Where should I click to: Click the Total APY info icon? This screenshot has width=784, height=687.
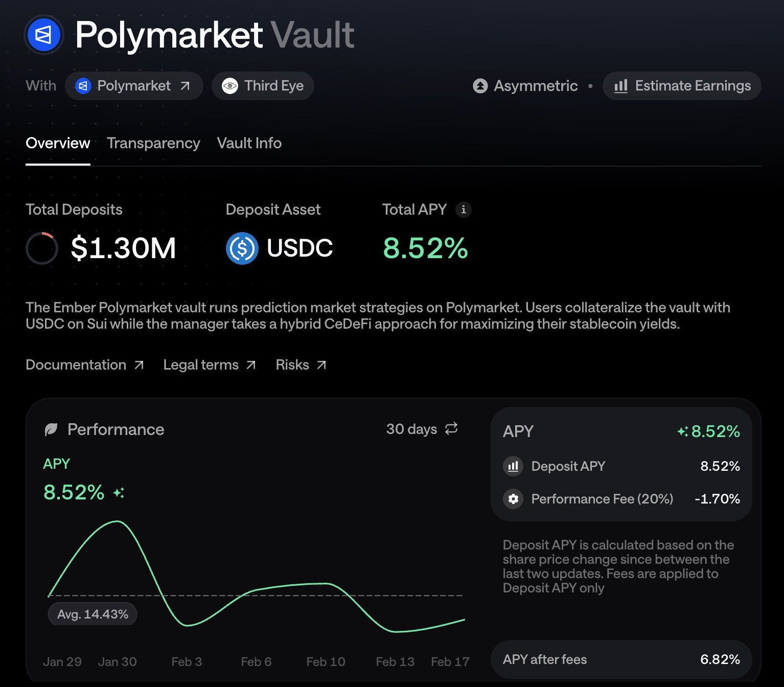click(x=463, y=210)
